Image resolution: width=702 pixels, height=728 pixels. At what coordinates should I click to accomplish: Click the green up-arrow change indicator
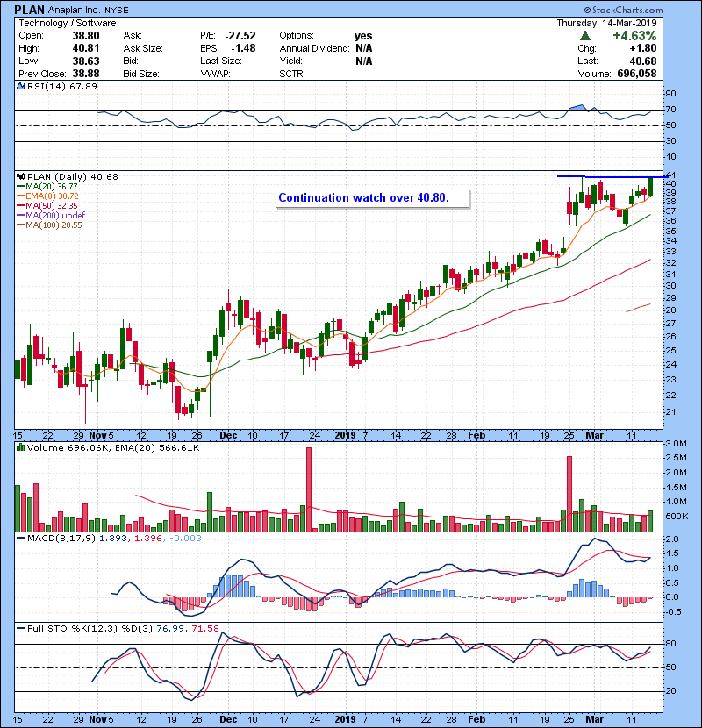[585, 35]
